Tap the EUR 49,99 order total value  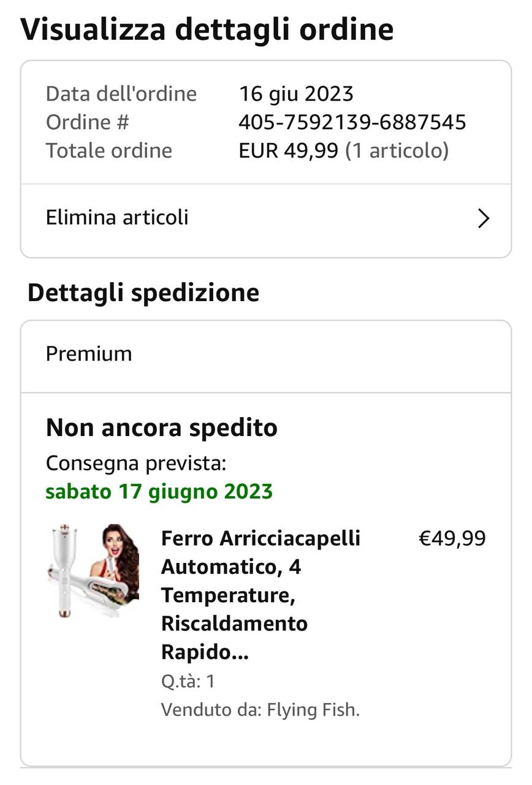tap(289, 150)
